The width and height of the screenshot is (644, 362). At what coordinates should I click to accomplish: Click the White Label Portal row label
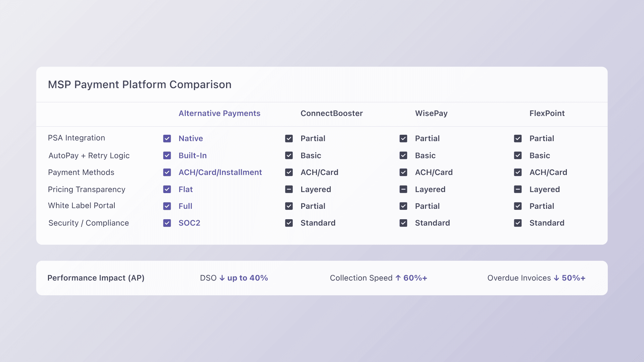point(82,205)
